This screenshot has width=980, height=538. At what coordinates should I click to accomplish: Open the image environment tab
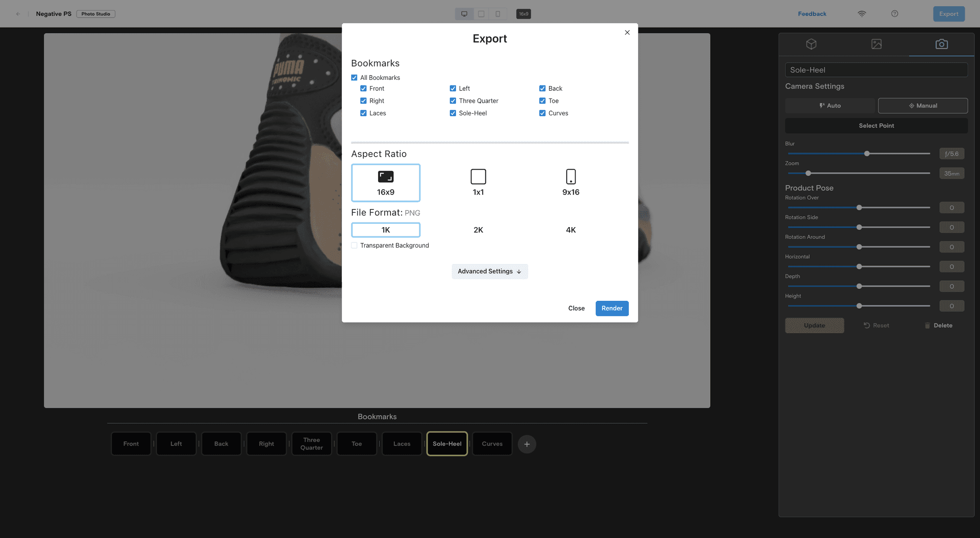click(x=876, y=44)
